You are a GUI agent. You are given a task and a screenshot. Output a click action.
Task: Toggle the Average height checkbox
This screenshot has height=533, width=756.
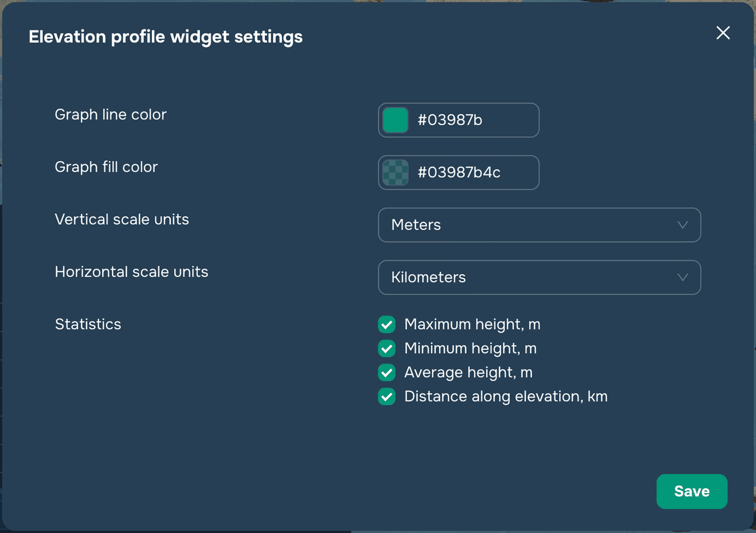(386, 373)
